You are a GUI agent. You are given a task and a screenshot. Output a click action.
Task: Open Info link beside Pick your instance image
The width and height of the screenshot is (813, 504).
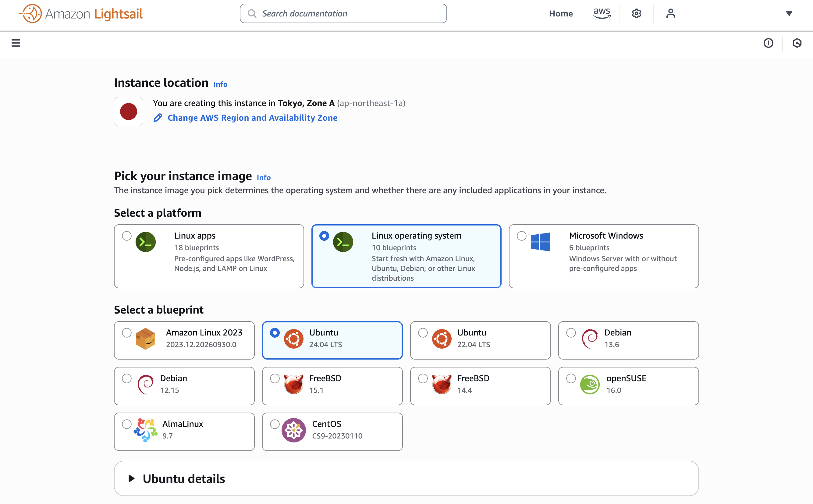pyautogui.click(x=264, y=178)
